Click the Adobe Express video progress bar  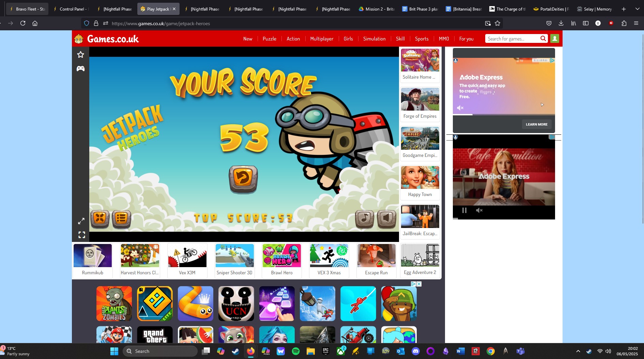click(504, 218)
